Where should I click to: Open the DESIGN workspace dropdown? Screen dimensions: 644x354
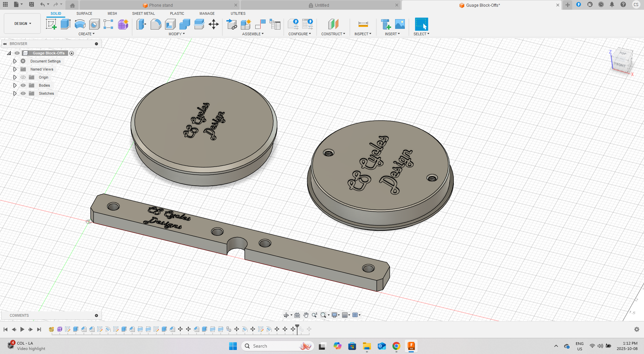(x=22, y=24)
